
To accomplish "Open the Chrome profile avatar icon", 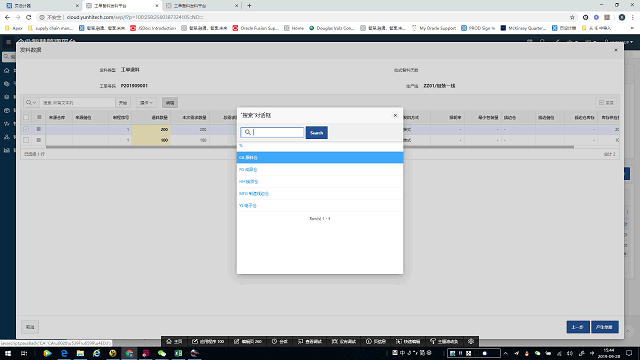I will (x=622, y=17).
